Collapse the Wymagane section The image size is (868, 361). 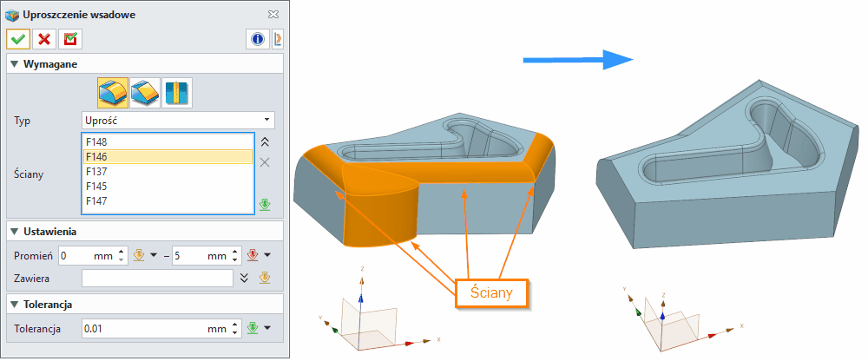point(14,64)
